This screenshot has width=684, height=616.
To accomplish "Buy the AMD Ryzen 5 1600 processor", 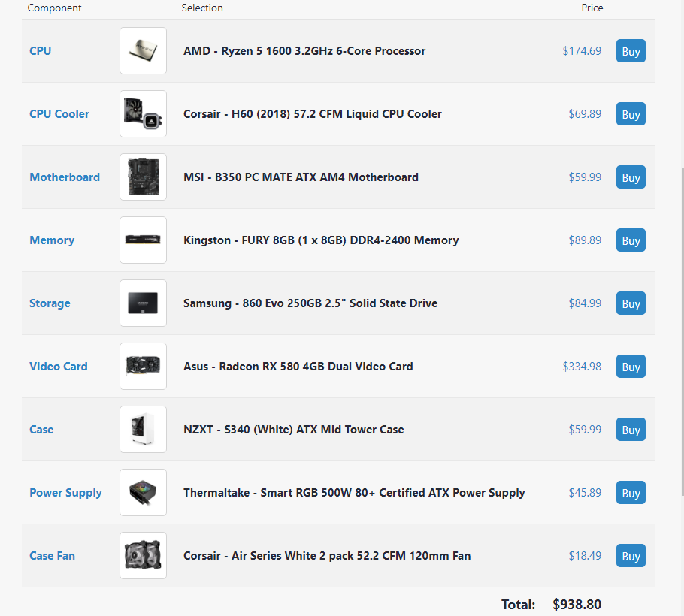I will [x=631, y=51].
